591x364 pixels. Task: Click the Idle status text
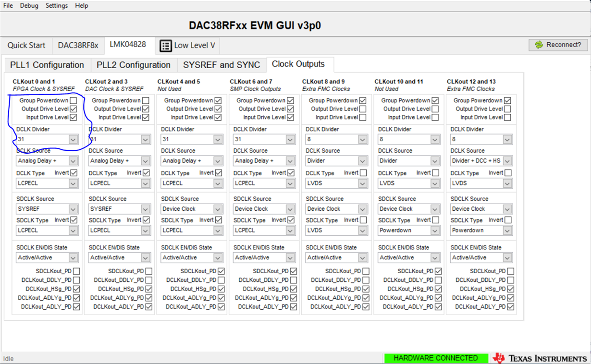click(9, 359)
